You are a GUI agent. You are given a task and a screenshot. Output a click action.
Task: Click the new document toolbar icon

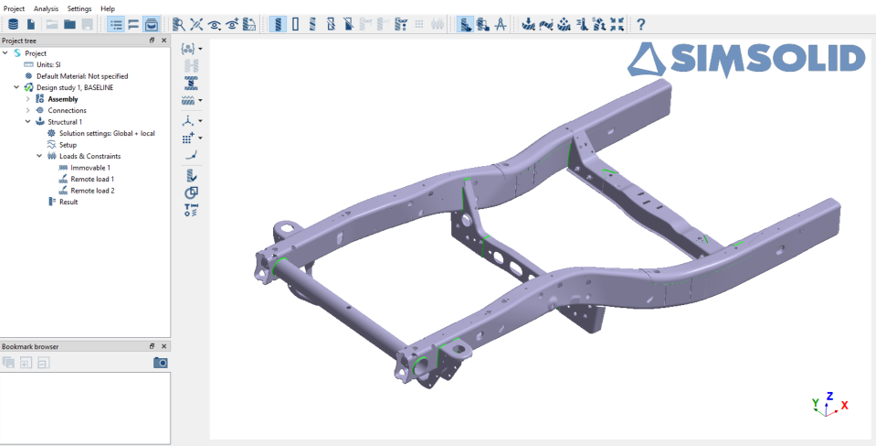tap(32, 24)
